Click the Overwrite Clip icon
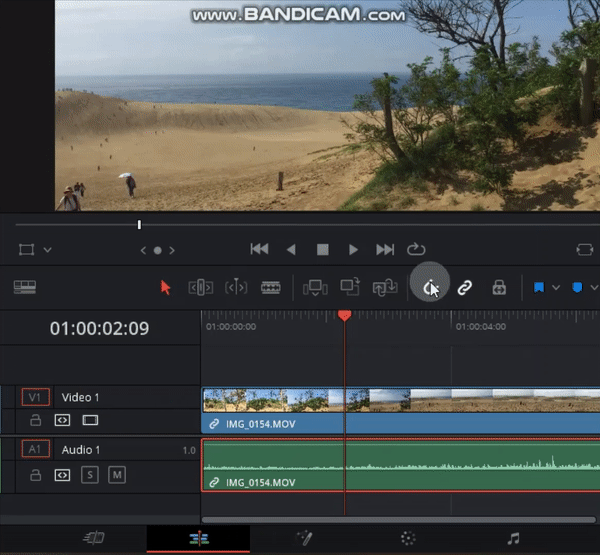The width and height of the screenshot is (600, 555). tap(350, 287)
